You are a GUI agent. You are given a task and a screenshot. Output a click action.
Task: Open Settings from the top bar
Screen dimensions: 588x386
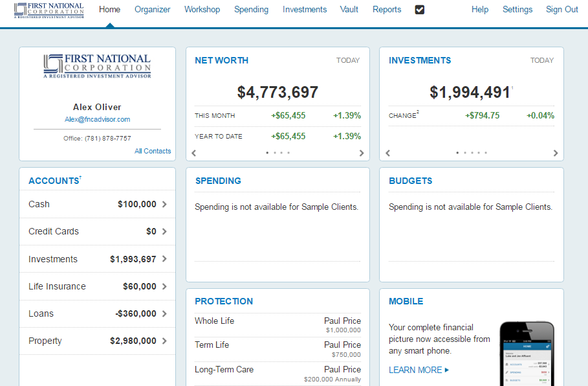[x=517, y=9]
